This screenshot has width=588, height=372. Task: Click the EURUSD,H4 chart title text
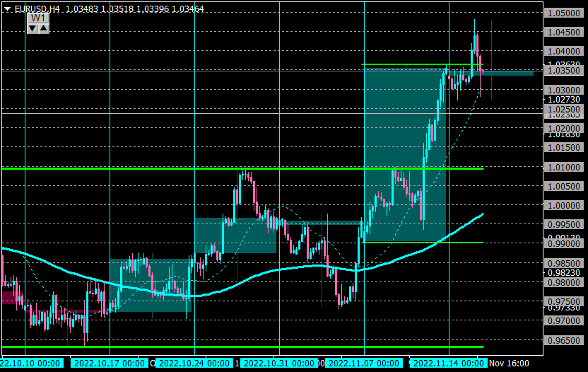(x=37, y=8)
